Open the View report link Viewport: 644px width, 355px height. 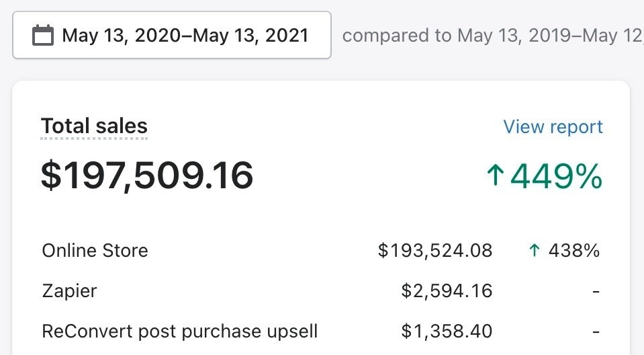[x=553, y=127]
